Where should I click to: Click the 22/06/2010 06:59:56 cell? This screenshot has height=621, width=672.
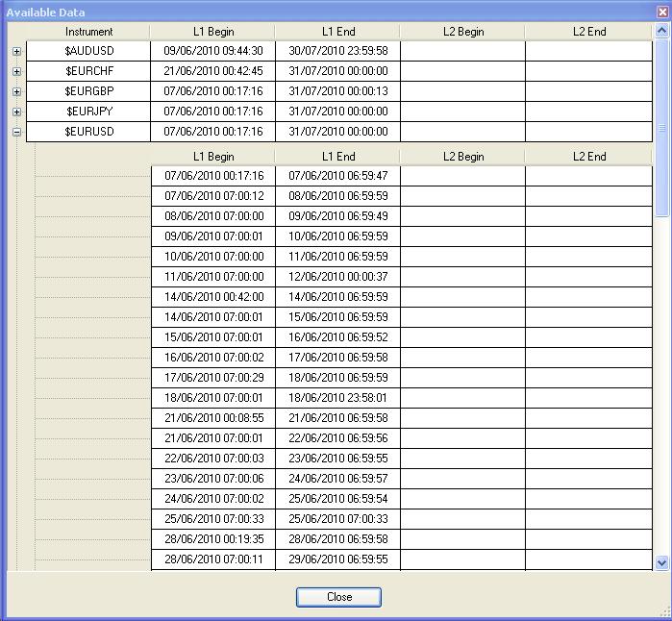[x=338, y=438]
